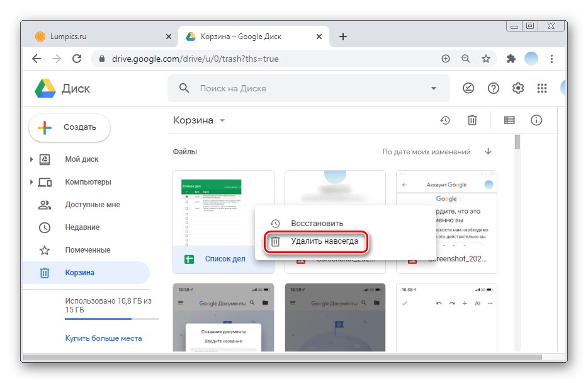Choose Восстановить in the context menu
The image size is (588, 383).
[x=345, y=223]
